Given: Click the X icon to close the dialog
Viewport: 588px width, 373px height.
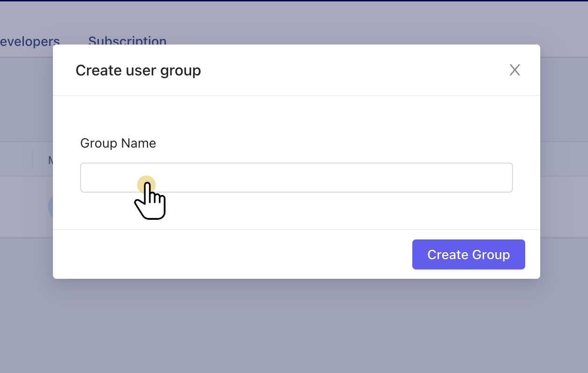Looking at the screenshot, I should (514, 69).
